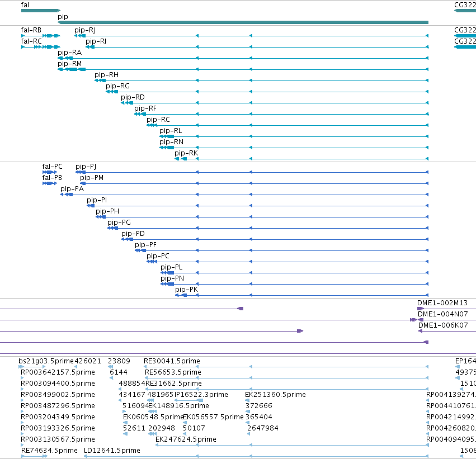Select protein pip-PM
476x459 pixels.
(x=92, y=178)
